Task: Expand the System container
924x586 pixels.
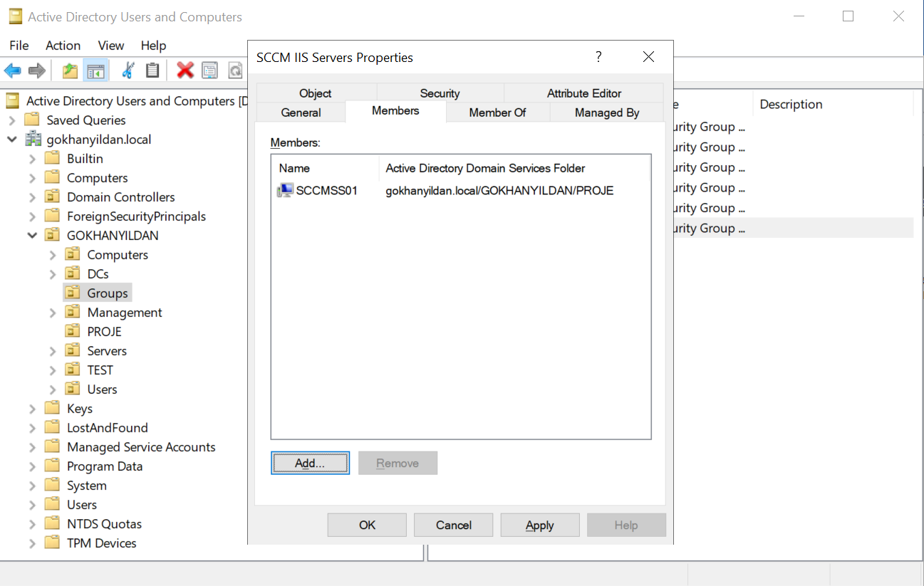Action: pyautogui.click(x=32, y=486)
